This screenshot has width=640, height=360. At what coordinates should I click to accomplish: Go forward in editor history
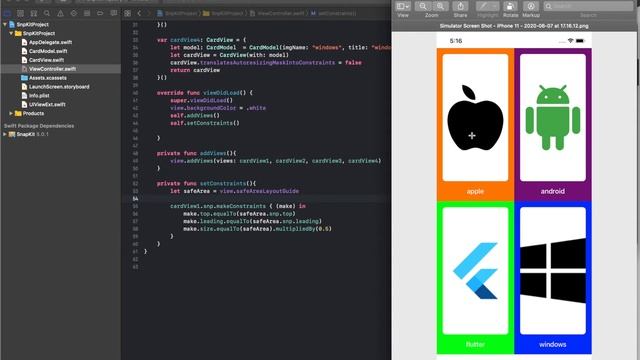click(x=148, y=13)
